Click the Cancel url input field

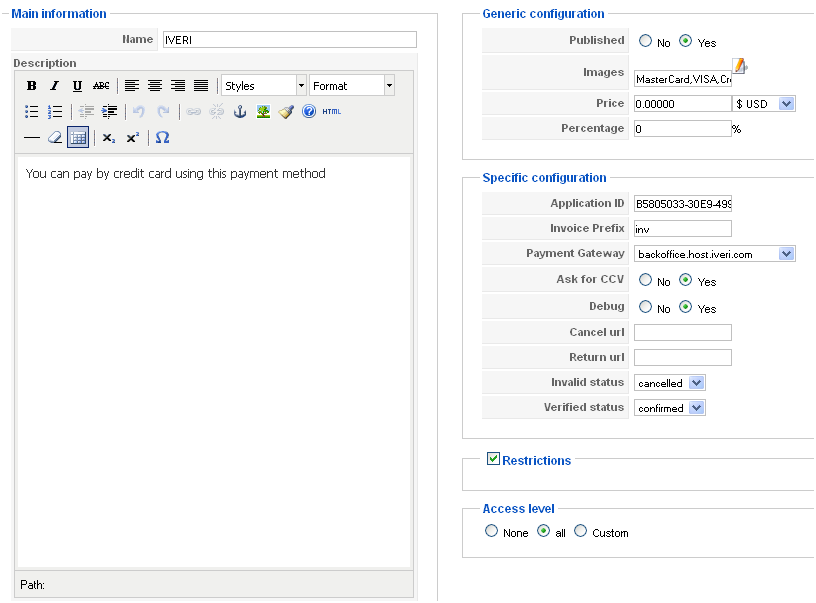(682, 332)
